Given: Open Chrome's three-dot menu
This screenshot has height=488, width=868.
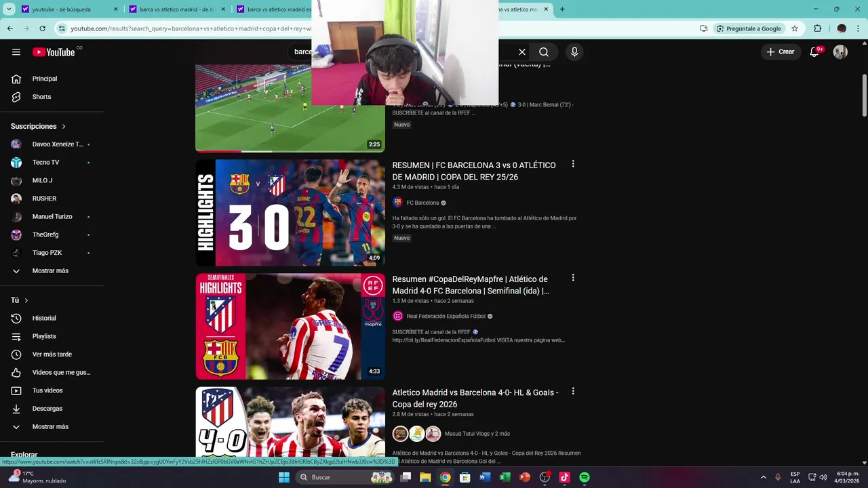Looking at the screenshot, I should 858,28.
